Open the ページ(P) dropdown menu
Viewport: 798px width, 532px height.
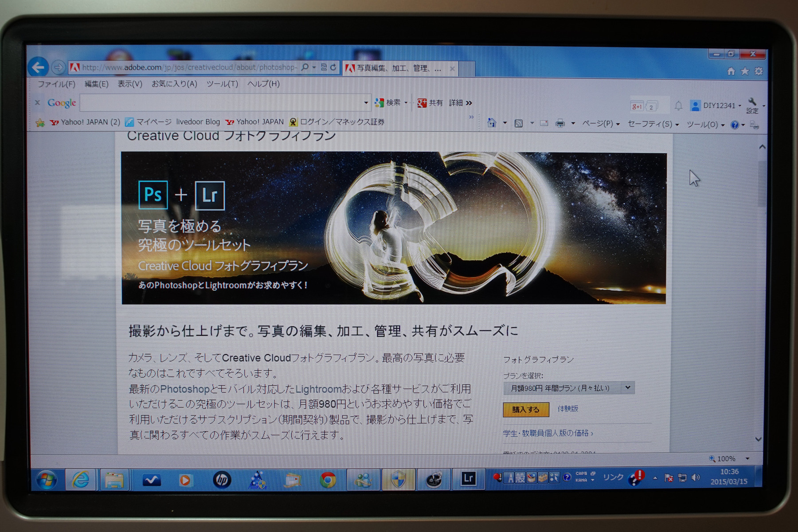click(x=601, y=124)
